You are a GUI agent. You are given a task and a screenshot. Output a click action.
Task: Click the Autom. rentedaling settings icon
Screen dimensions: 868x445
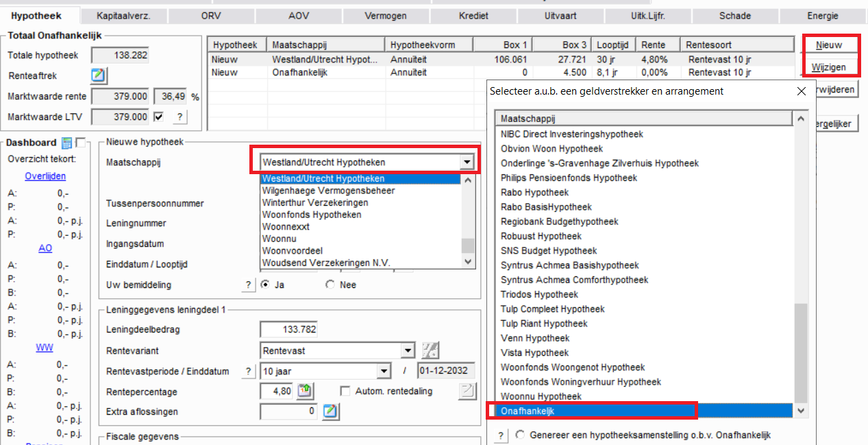[x=467, y=391]
